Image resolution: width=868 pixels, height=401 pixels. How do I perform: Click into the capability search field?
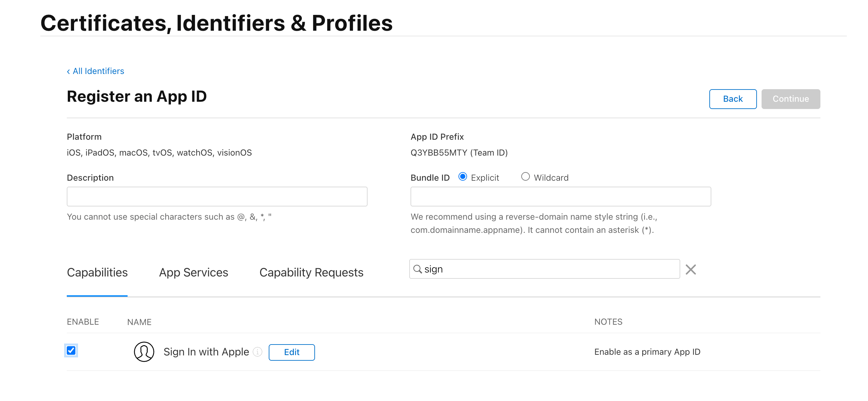[544, 269]
